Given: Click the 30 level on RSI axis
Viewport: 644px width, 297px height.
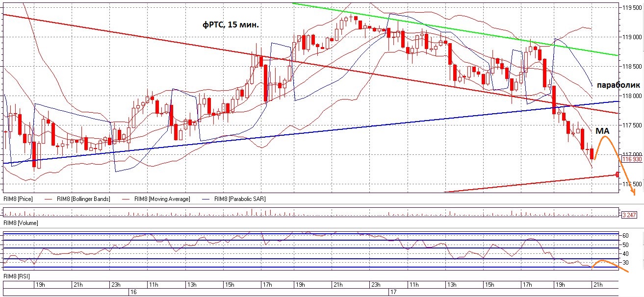Looking at the screenshot, I should 626,263.
